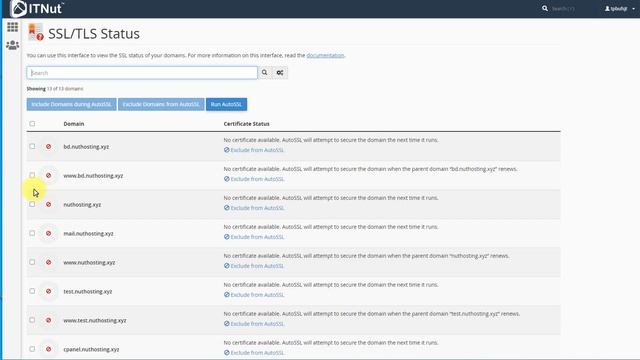
Task: Exclude www.test.nuthosting.xyz from AutoSSL link
Action: click(254, 324)
